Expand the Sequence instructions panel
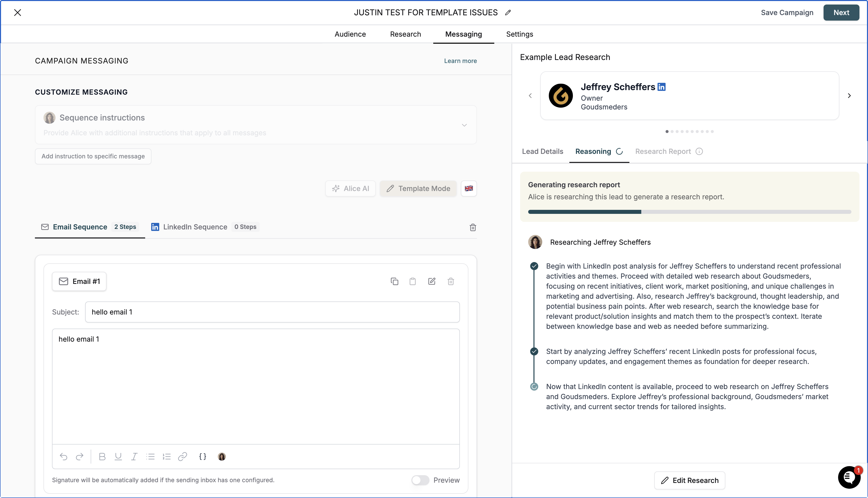 (x=464, y=125)
